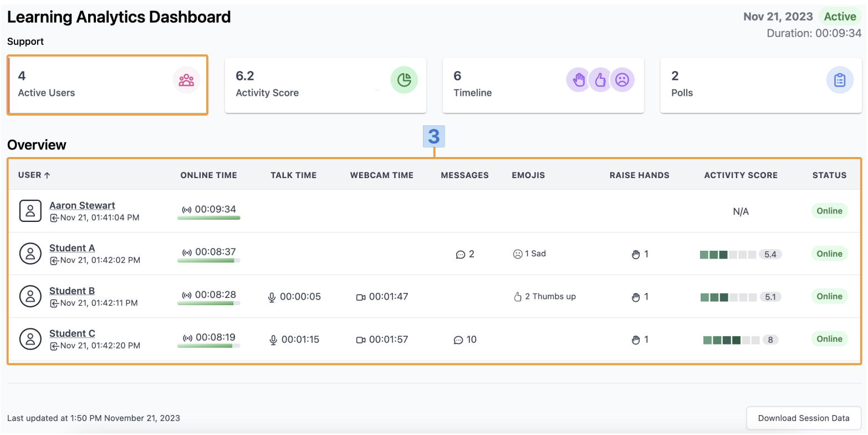This screenshot has width=868, height=435.
Task: Open Aaron Stewart's user name link
Action: pyautogui.click(x=82, y=205)
